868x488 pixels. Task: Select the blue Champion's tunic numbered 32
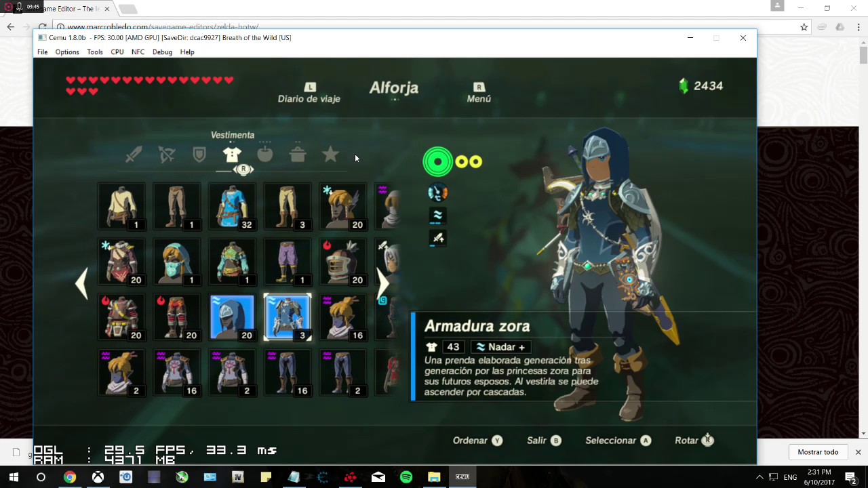[x=232, y=206]
